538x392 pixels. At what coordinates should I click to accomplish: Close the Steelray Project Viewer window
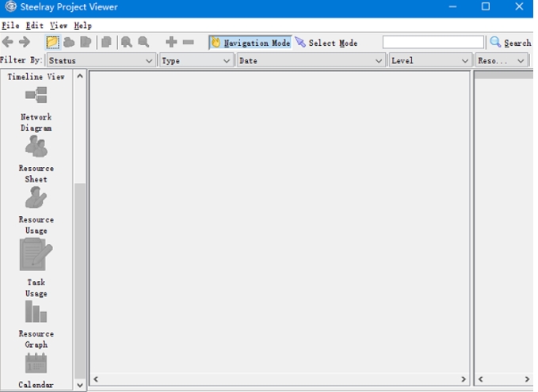click(519, 6)
